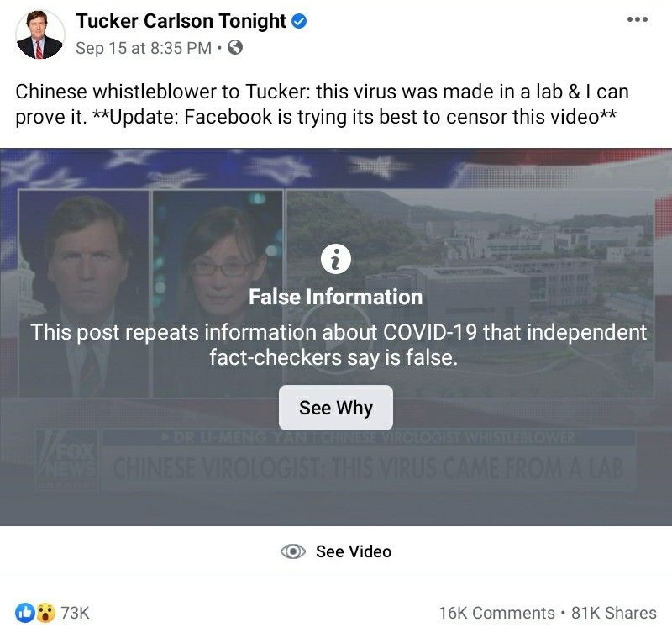The image size is (672, 638).
Task: Open the 16K Comments list
Action: point(496,613)
